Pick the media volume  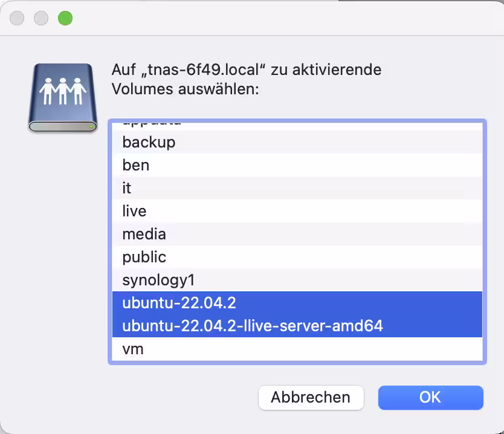point(297,234)
